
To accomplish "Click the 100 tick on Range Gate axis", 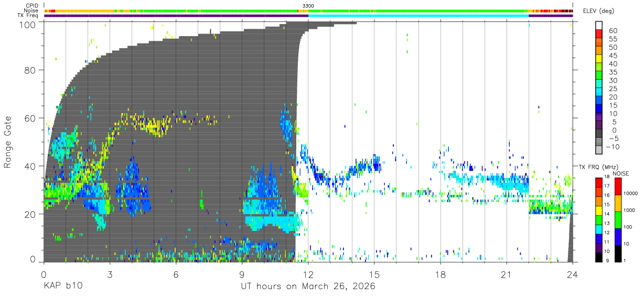I will pyautogui.click(x=28, y=25).
